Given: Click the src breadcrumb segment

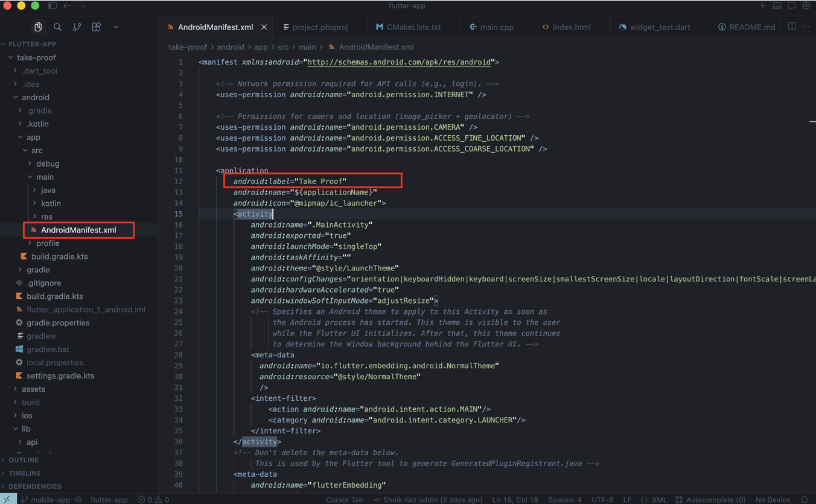Looking at the screenshot, I should 283,47.
